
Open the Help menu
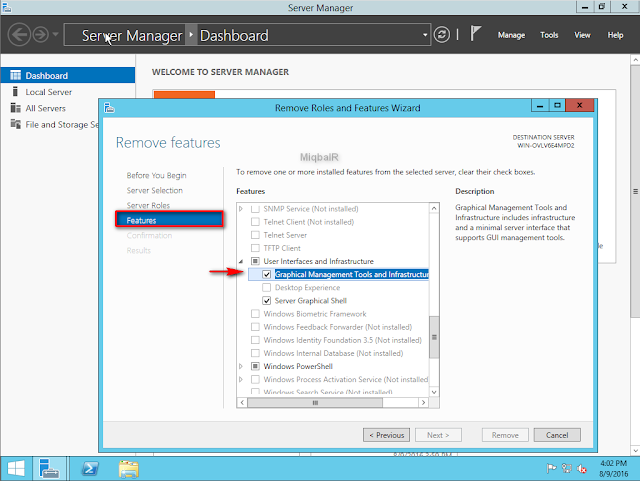[615, 35]
